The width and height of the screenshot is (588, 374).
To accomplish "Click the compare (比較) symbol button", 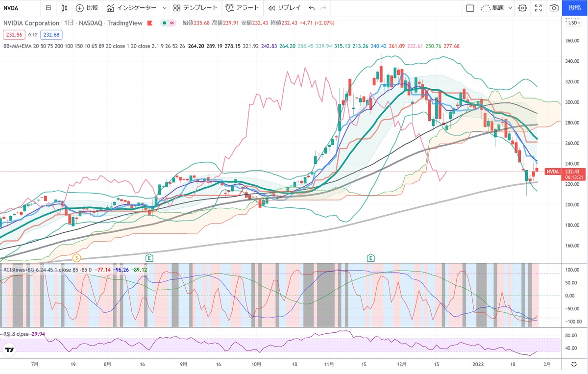I will tap(87, 8).
